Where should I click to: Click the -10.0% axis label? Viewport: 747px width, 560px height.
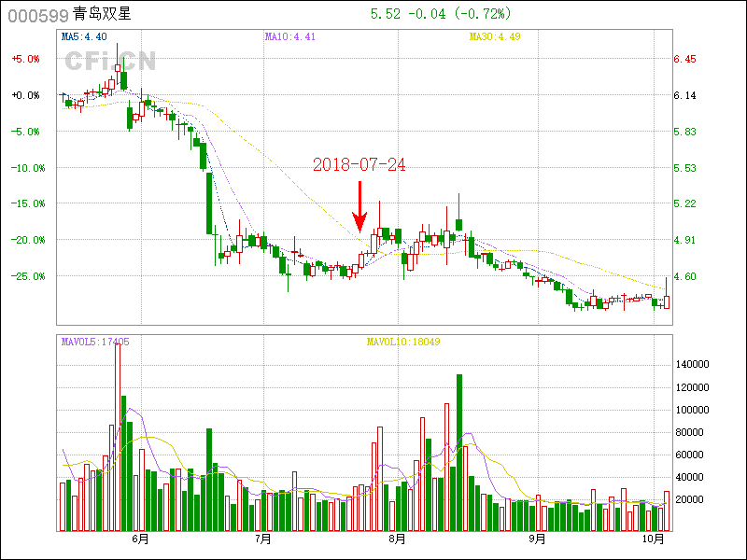pyautogui.click(x=28, y=168)
